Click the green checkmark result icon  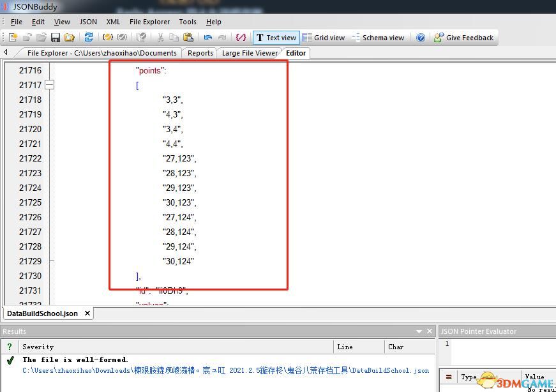pos(10,360)
